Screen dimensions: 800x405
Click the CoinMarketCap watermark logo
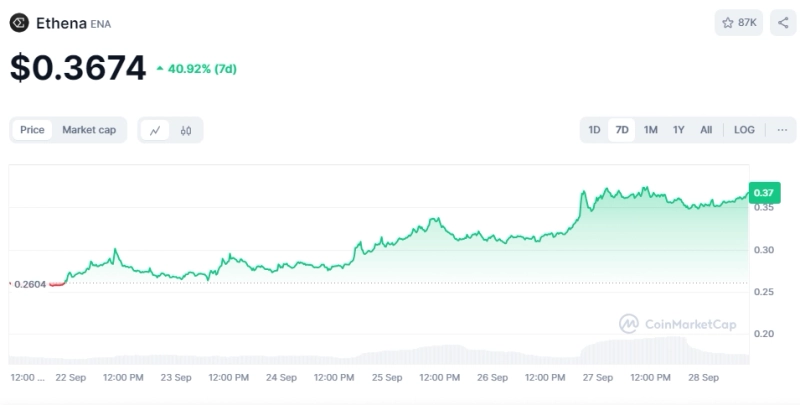coord(680,323)
